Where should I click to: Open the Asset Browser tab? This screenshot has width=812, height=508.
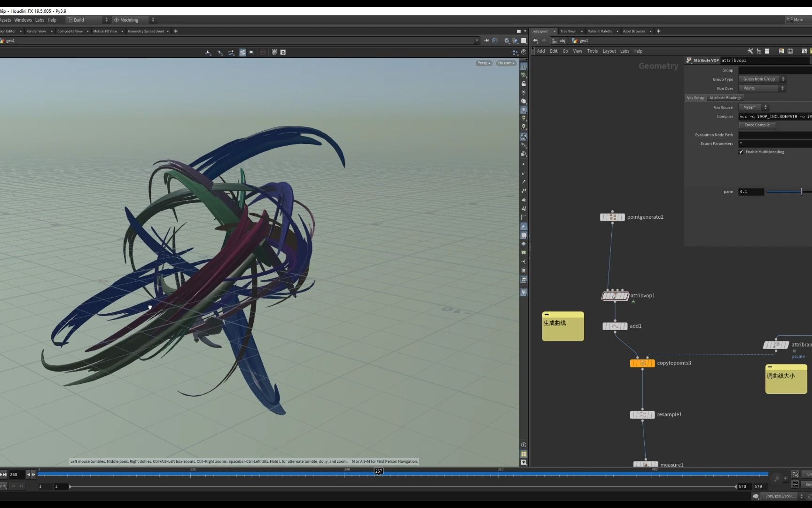(634, 32)
